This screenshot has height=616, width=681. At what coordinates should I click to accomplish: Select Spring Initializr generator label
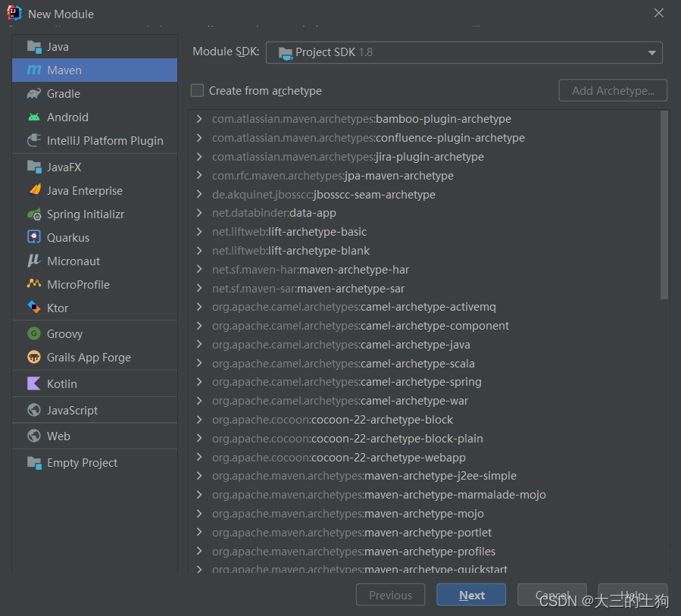click(x=86, y=214)
